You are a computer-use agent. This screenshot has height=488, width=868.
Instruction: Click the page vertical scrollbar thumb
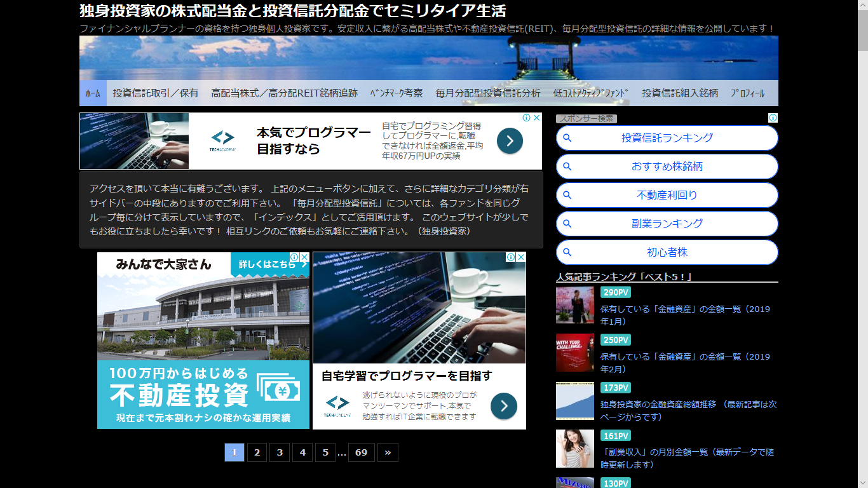[863, 30]
